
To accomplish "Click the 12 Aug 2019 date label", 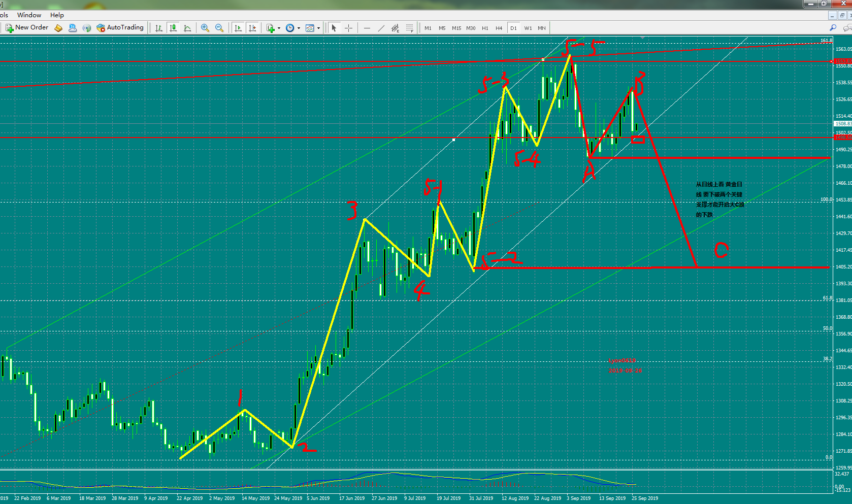I will [x=515, y=498].
